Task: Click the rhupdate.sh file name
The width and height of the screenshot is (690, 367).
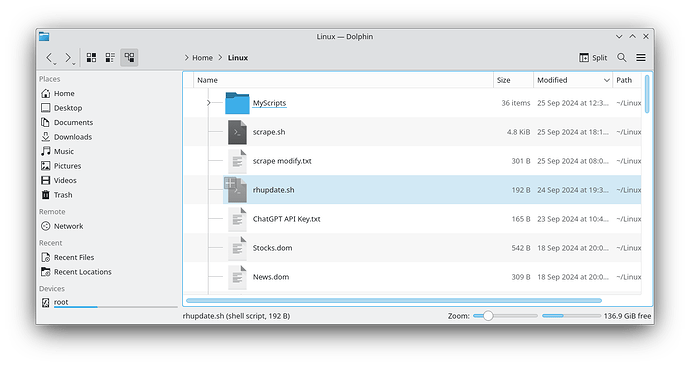Action: point(273,190)
